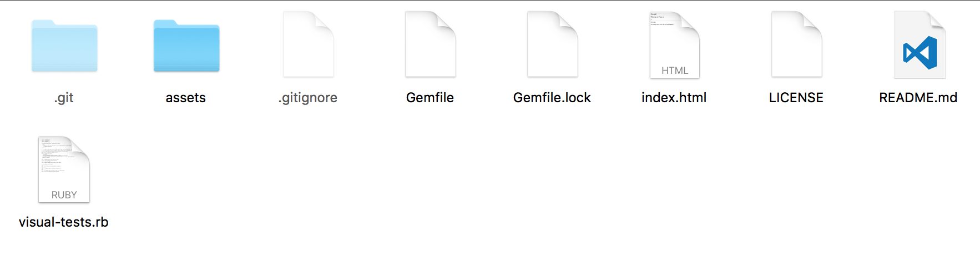This screenshot has width=980, height=280.
Task: Click the ".git" filename label
Action: tap(64, 98)
